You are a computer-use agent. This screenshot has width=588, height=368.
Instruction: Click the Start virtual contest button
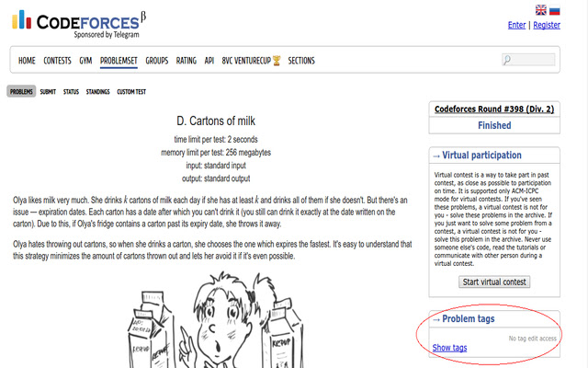coord(494,282)
